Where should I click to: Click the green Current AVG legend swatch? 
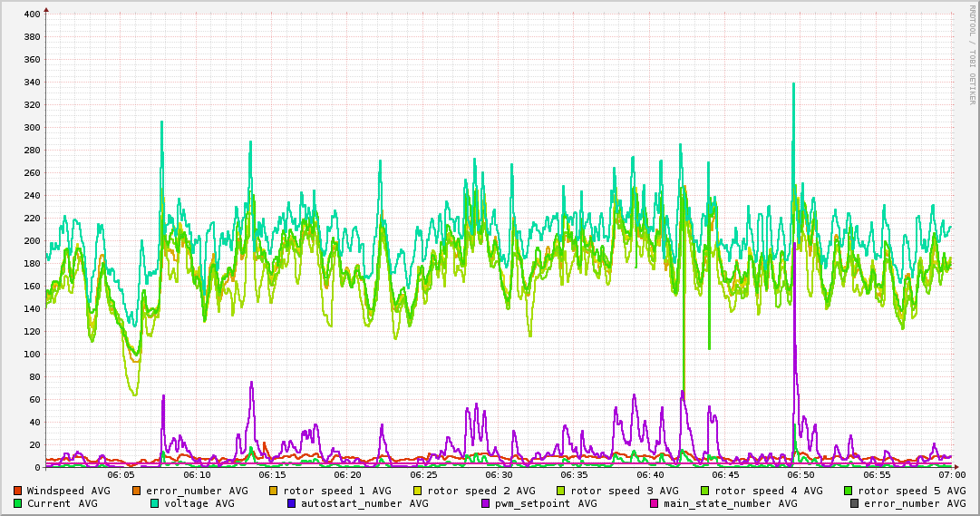pos(17,503)
